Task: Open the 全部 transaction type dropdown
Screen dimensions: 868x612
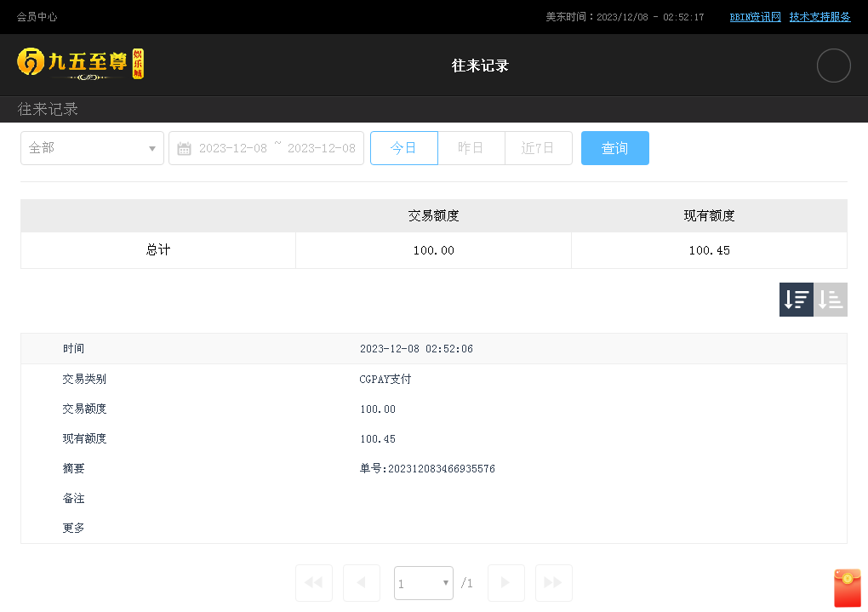Action: [x=92, y=148]
